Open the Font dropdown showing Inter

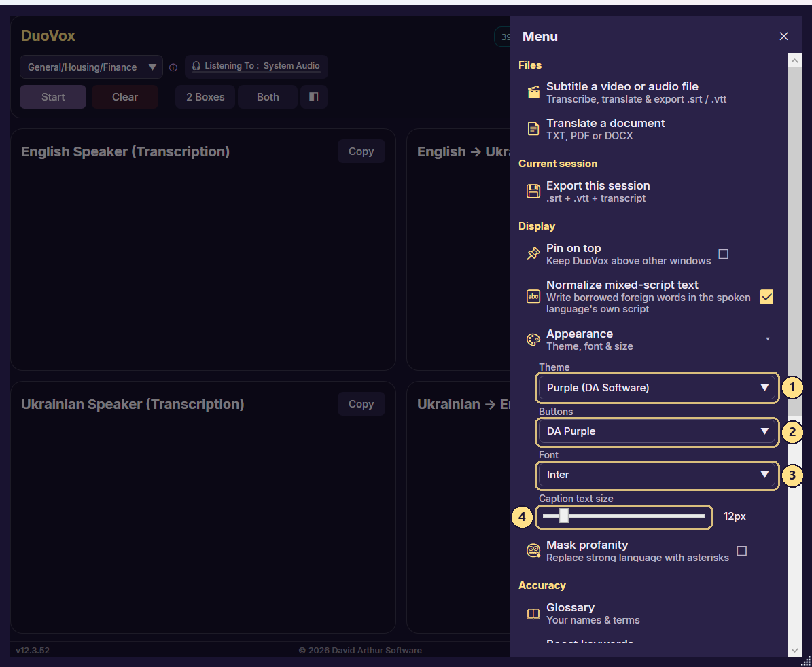tap(656, 475)
